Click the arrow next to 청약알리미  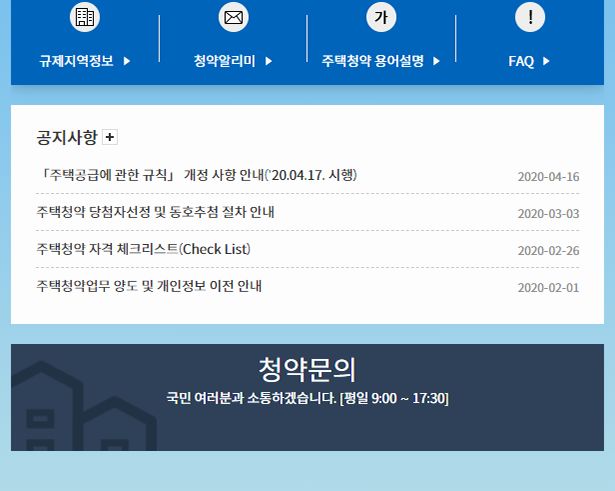pos(269,61)
